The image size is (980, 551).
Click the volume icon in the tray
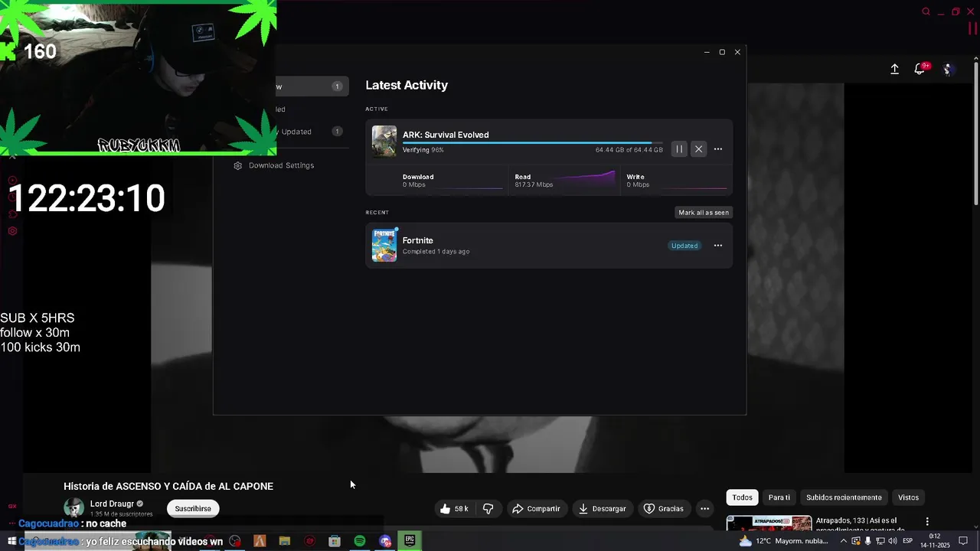(892, 541)
